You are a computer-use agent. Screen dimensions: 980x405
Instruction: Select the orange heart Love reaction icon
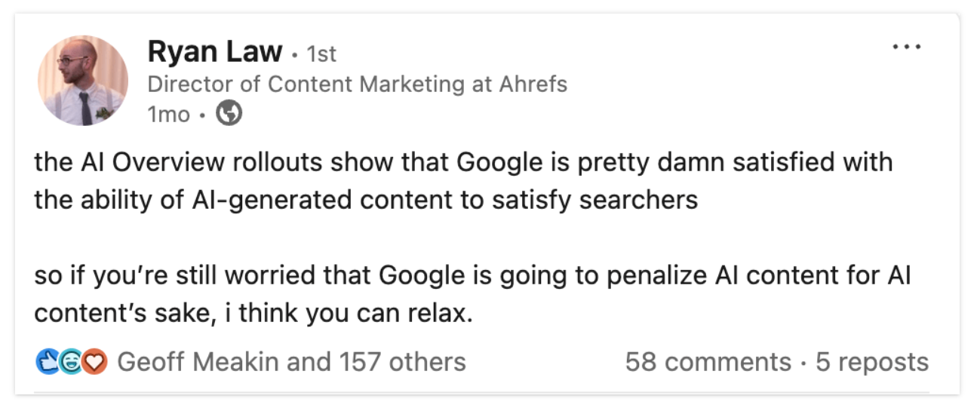tap(96, 362)
